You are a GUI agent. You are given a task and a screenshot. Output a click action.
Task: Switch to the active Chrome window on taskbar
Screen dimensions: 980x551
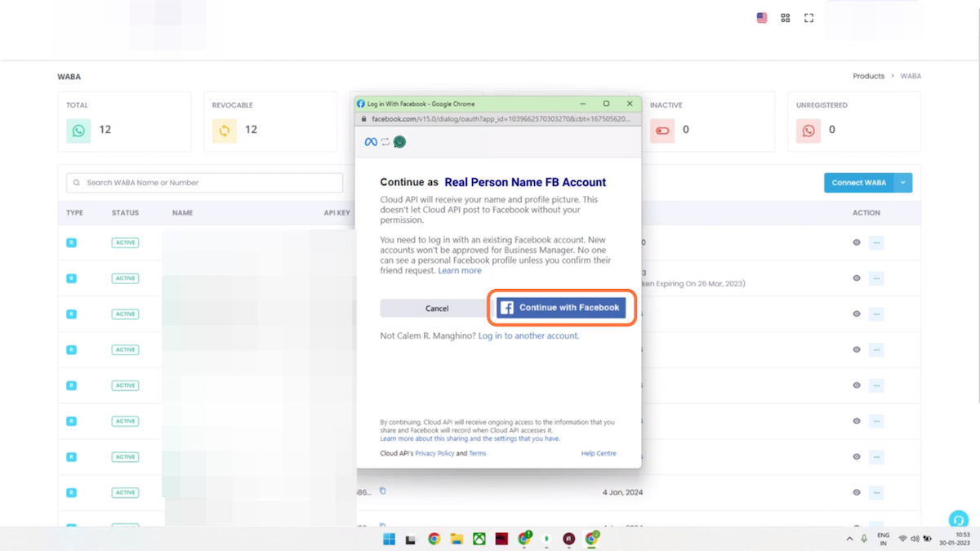(591, 539)
